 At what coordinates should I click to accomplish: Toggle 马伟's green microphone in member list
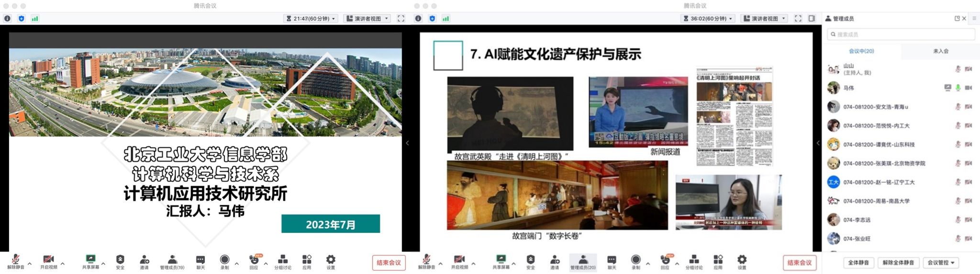(958, 88)
